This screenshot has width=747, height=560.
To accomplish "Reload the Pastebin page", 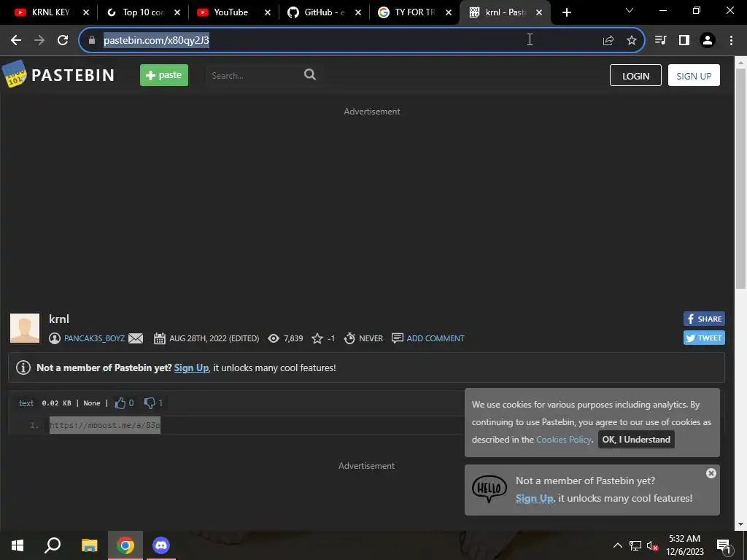I will 63,40.
